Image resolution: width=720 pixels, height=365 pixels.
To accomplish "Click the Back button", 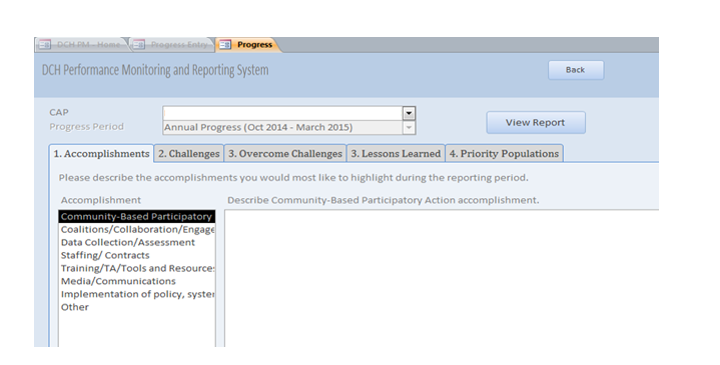I will tap(576, 70).
